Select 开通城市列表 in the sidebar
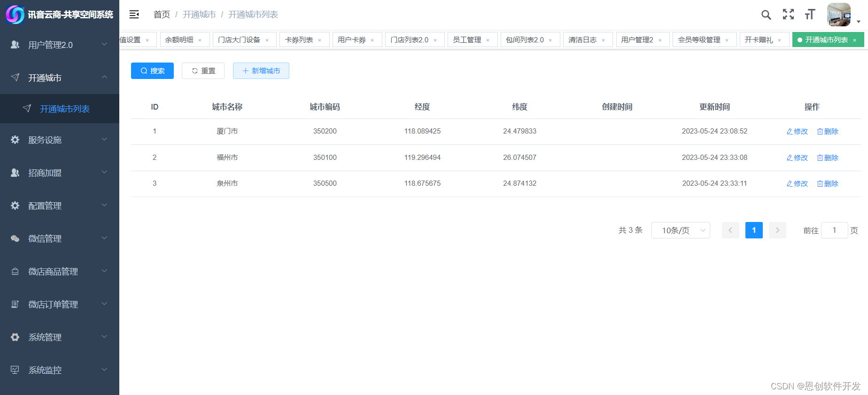Screen dimensions: 868x395 tap(60, 109)
